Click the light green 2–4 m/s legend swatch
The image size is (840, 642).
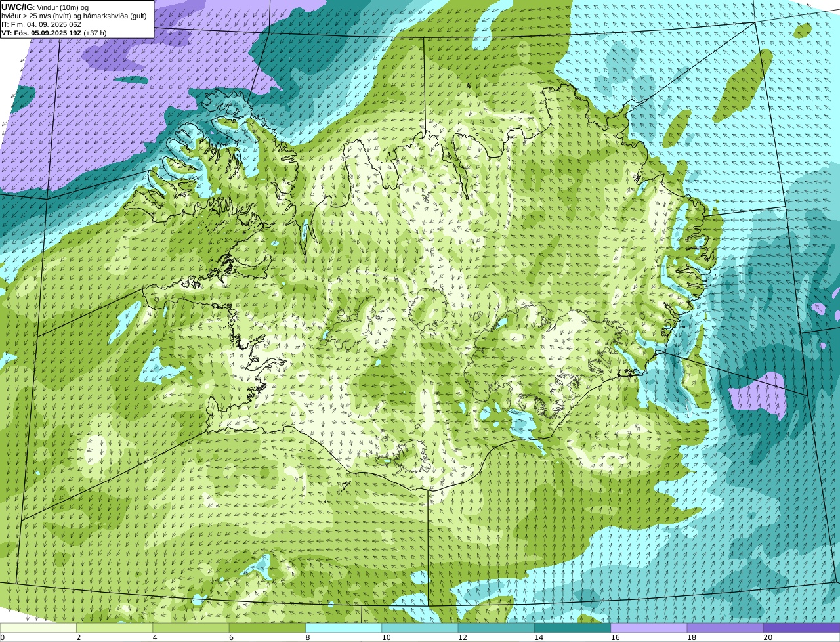coord(115,628)
